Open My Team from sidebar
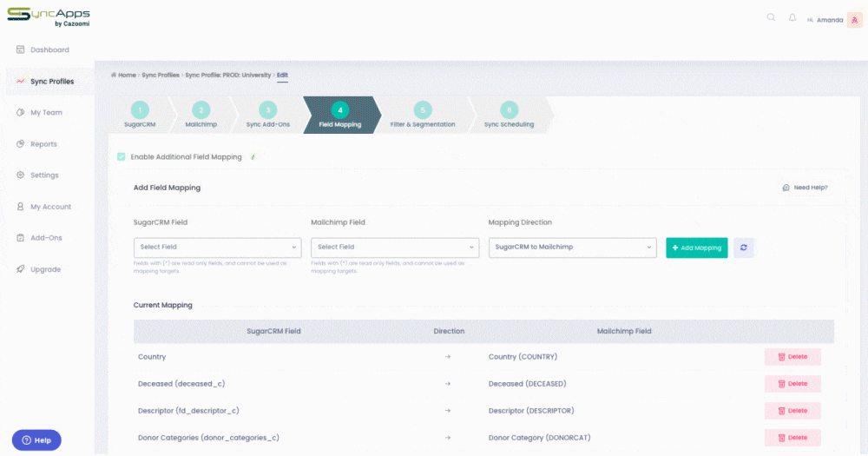This screenshot has height=456, width=868. coord(47,112)
